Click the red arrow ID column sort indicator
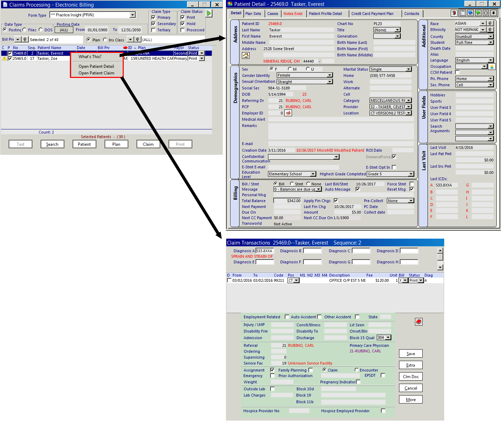504x423 pixels. coord(125,48)
